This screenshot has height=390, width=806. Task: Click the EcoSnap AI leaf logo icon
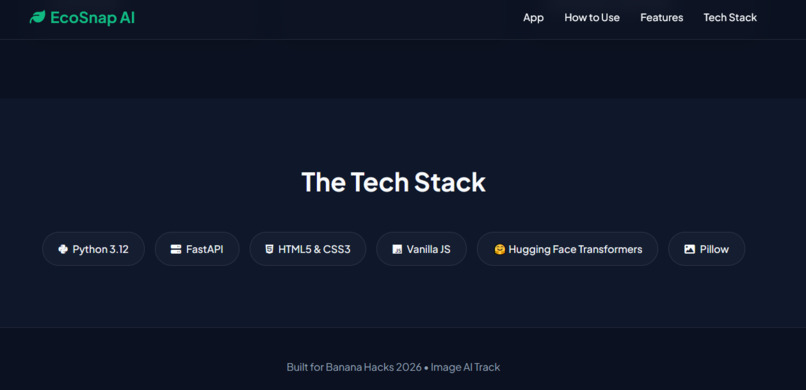coord(38,17)
